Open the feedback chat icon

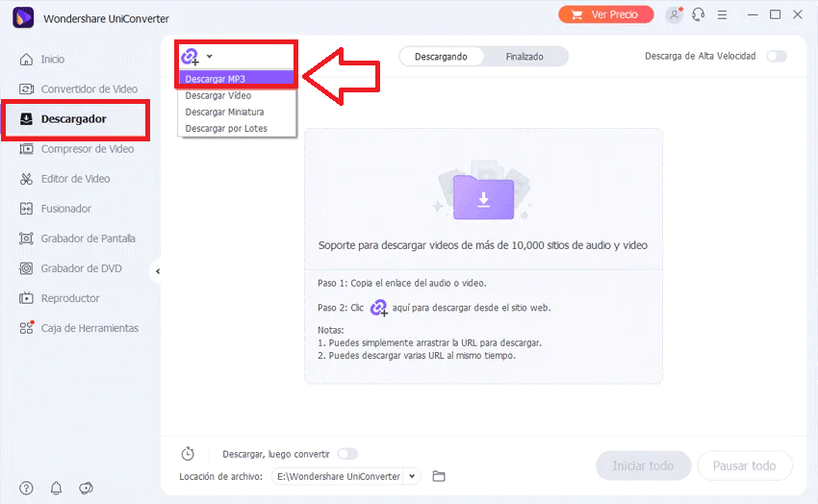point(86,488)
